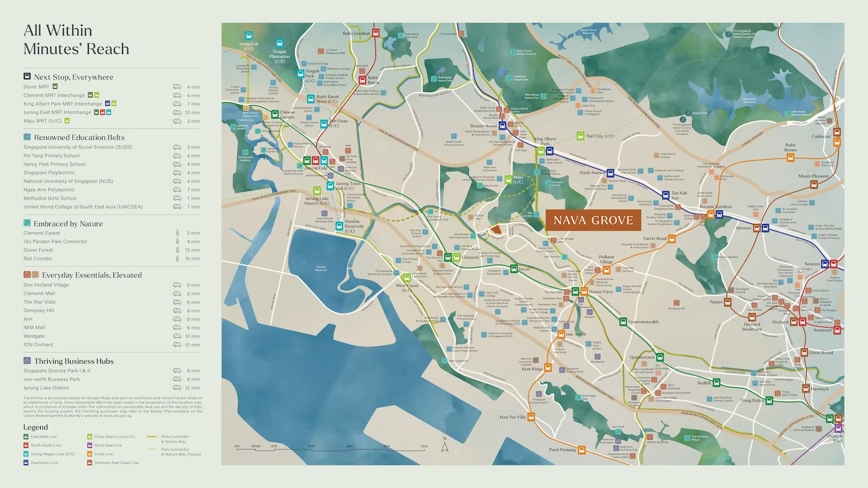The image size is (868, 488).
Task: Select the ION Orchard row
Action: (112, 345)
